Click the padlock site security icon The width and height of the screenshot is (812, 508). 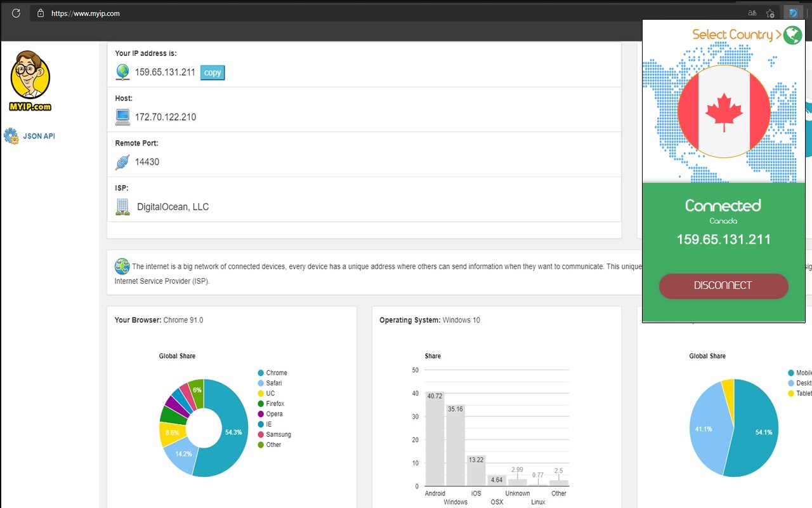40,13
